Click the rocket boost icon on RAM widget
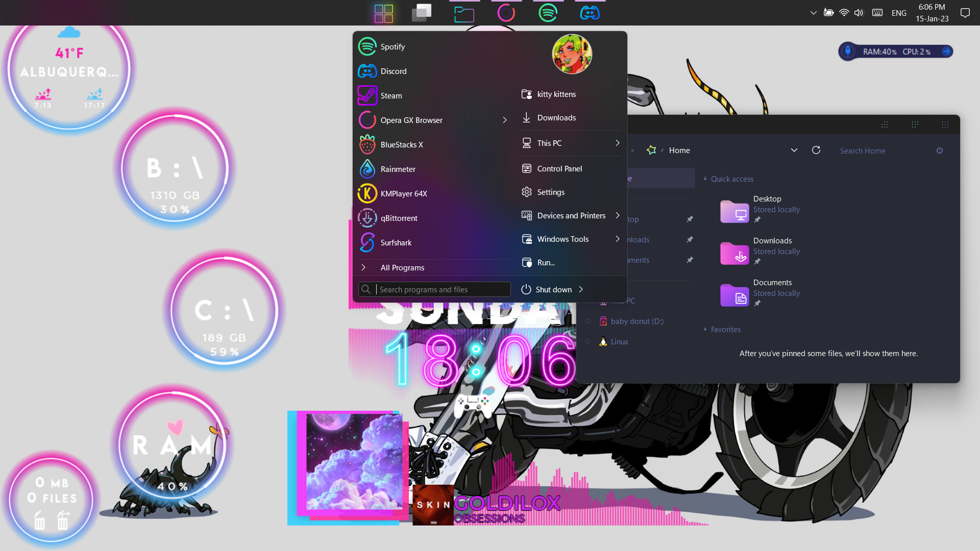 (x=848, y=52)
